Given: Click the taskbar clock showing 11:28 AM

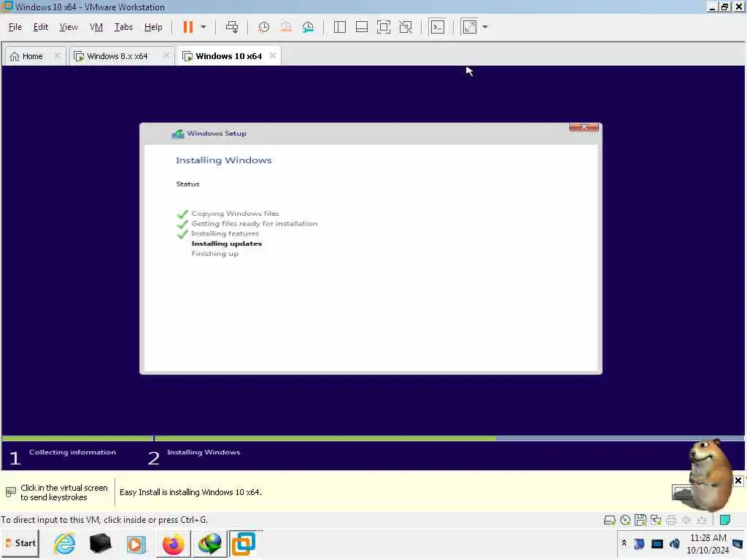Looking at the screenshot, I should tap(708, 544).
